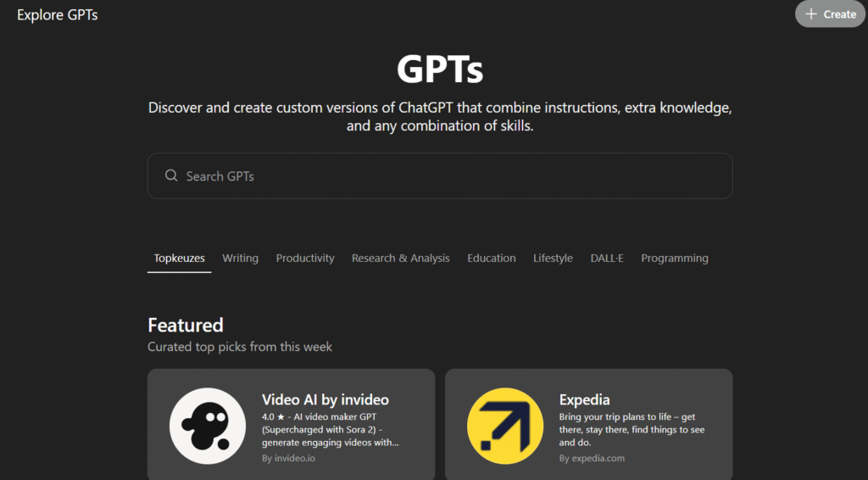Switch to the Writing tab
Viewport: 868px width, 480px height.
tap(240, 259)
